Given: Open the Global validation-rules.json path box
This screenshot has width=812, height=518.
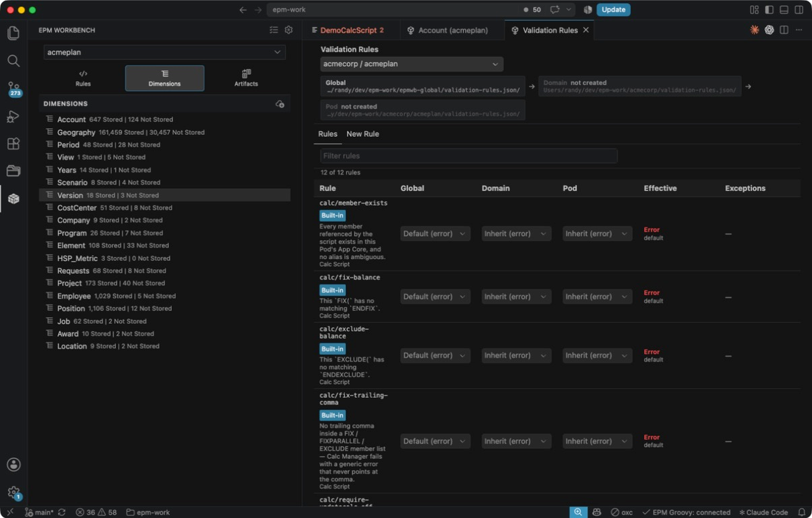Looking at the screenshot, I should pyautogui.click(x=423, y=86).
